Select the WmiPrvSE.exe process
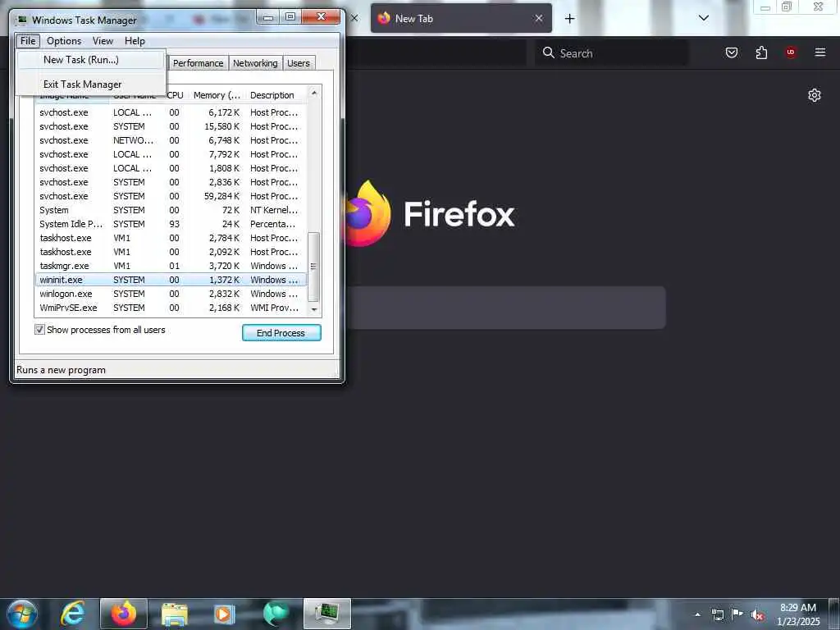The image size is (840, 630). [x=171, y=308]
